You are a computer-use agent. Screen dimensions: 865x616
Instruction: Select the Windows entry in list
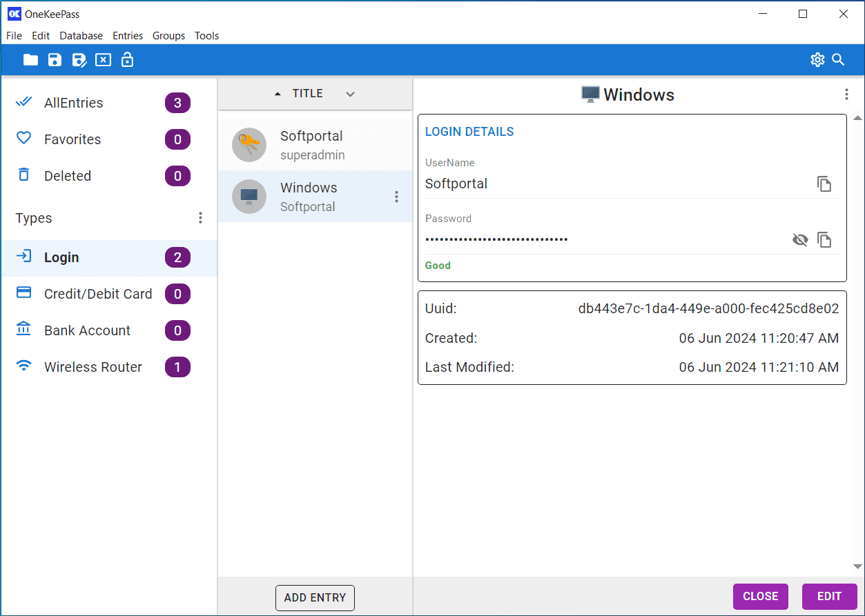pos(315,197)
